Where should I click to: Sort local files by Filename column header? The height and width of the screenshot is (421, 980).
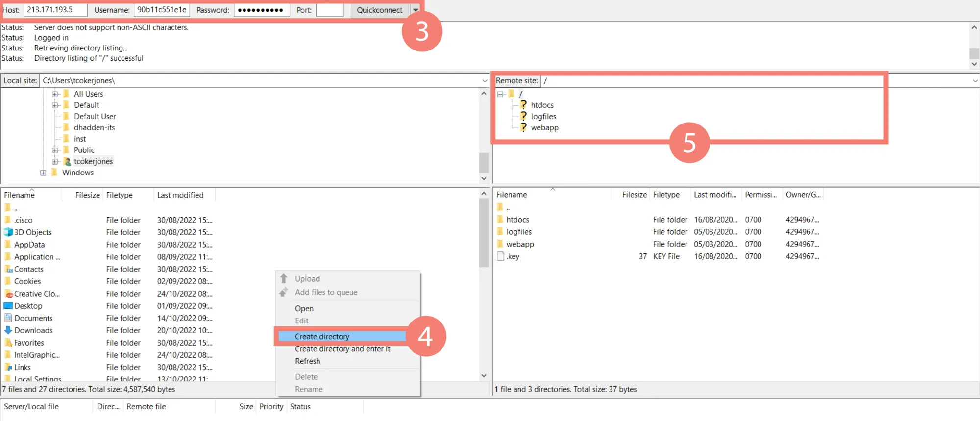32,195
